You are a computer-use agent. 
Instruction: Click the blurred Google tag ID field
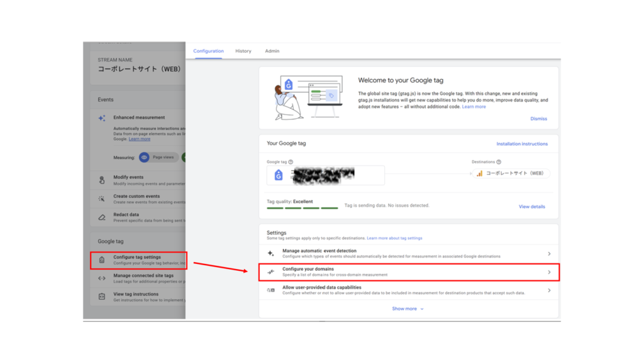(x=326, y=175)
